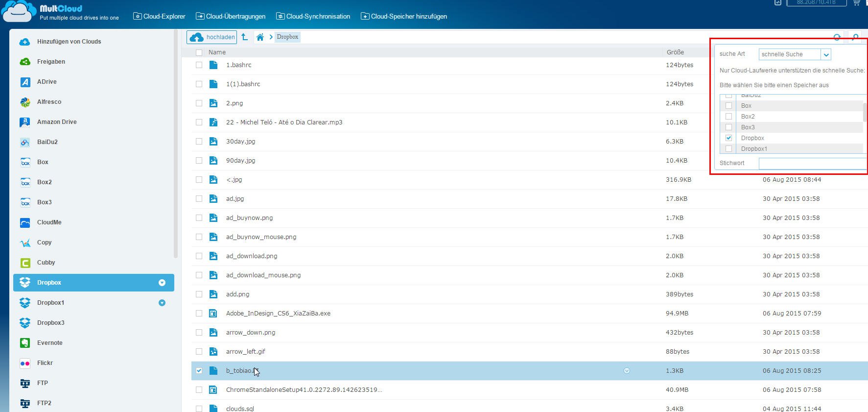868x412 pixels.
Task: Check the box for 1.bashrc
Action: pos(199,65)
